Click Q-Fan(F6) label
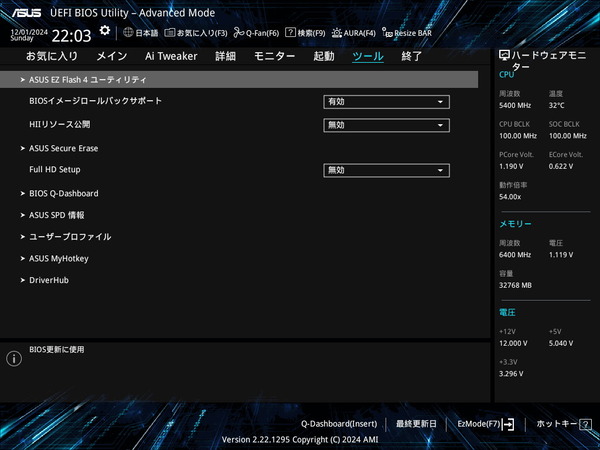The image size is (600, 450). pos(262,33)
